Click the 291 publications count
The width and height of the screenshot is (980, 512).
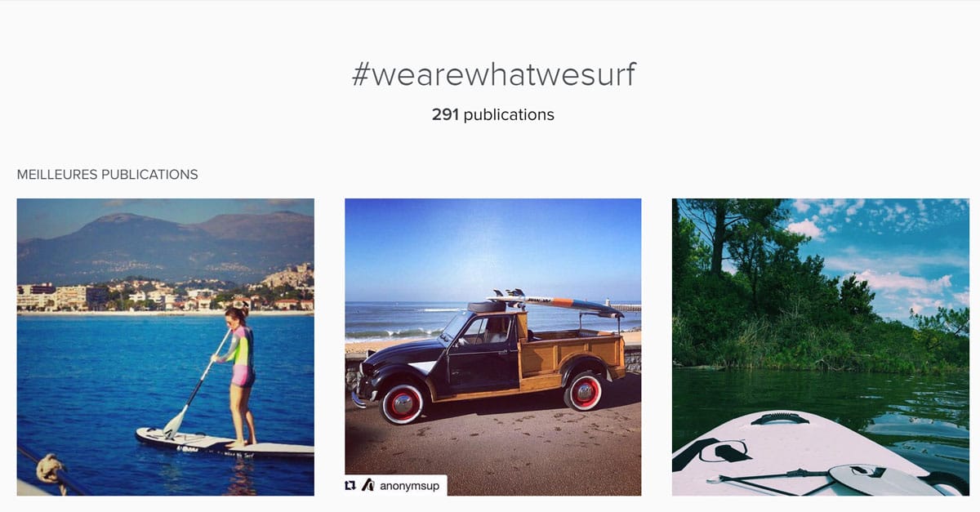[x=492, y=115]
